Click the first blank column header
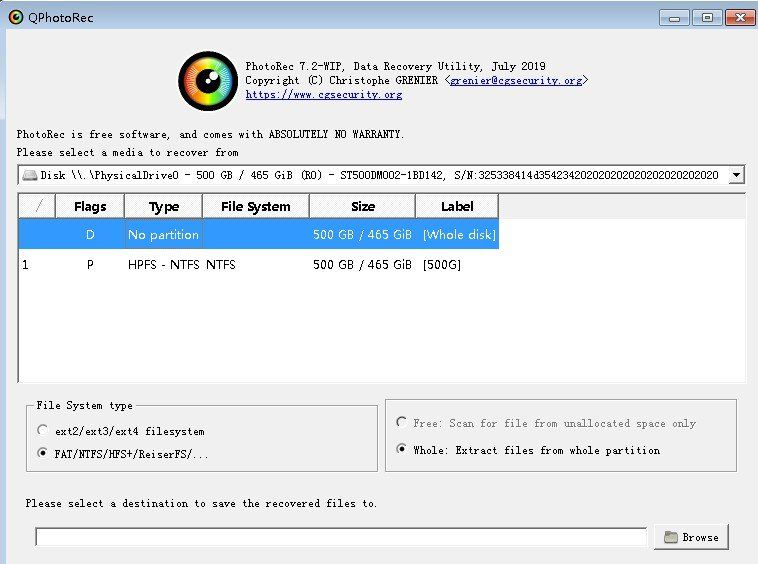 37,206
